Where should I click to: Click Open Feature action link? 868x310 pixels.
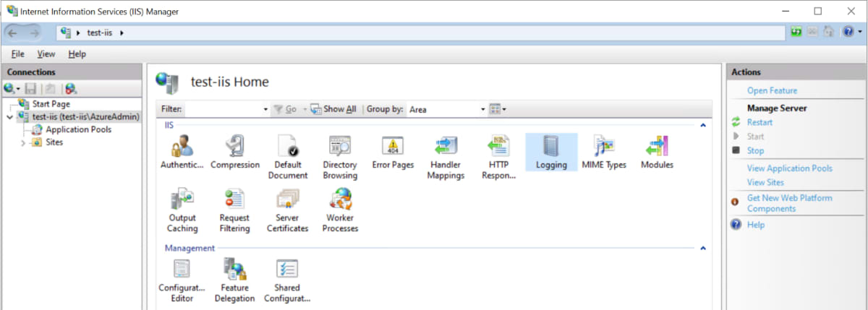tap(772, 91)
